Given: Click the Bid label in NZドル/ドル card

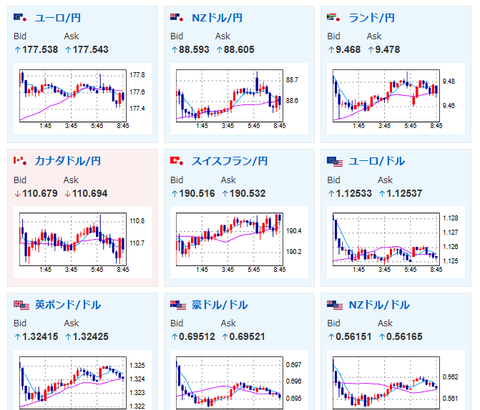Looking at the screenshot, I should 334,323.
